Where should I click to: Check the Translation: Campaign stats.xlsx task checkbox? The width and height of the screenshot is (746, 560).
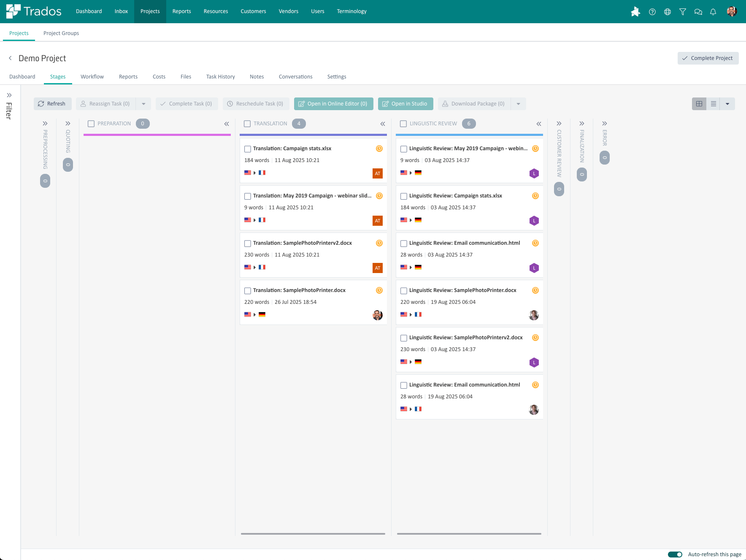tap(248, 149)
